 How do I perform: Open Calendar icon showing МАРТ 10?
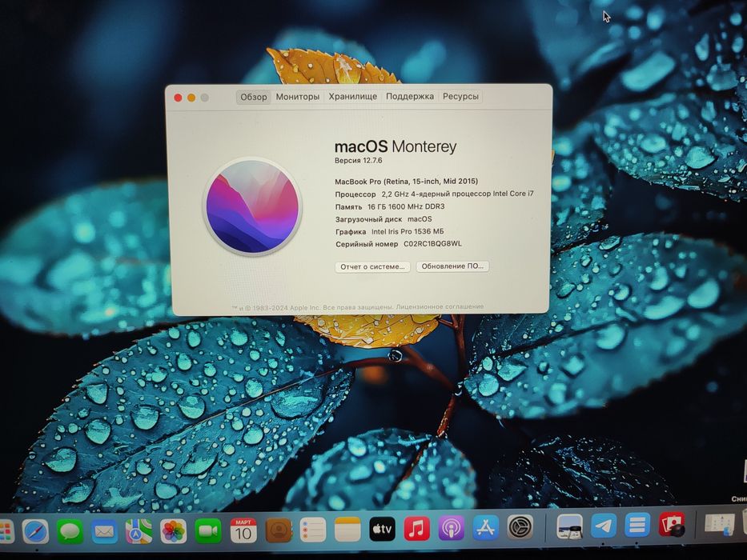pyautogui.click(x=243, y=530)
